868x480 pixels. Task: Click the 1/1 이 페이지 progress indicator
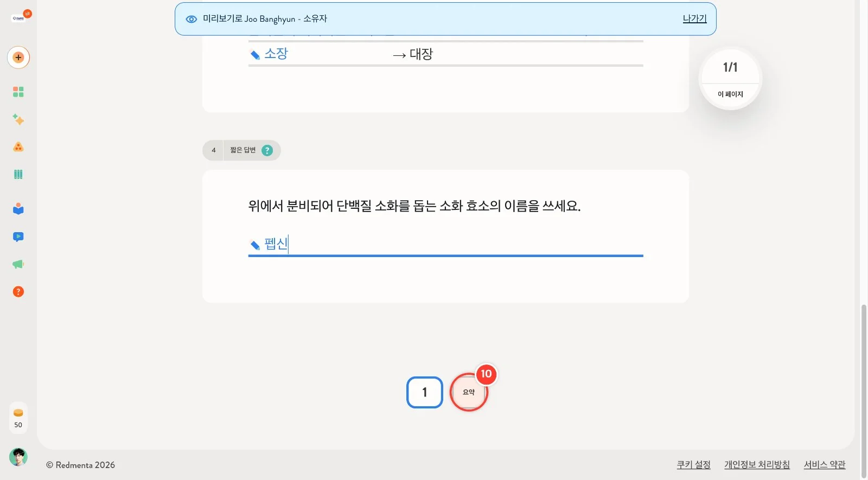730,79
